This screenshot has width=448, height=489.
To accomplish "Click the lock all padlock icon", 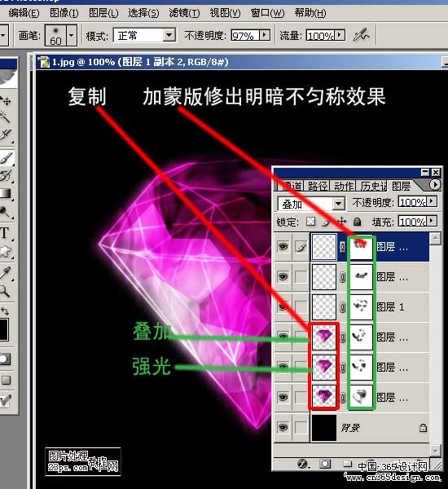I will 357,222.
